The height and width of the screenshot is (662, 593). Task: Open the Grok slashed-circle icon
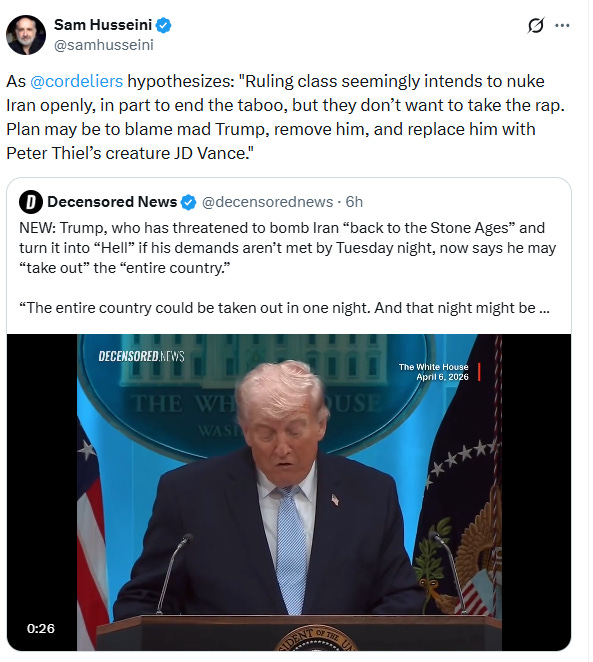pyautogui.click(x=536, y=25)
